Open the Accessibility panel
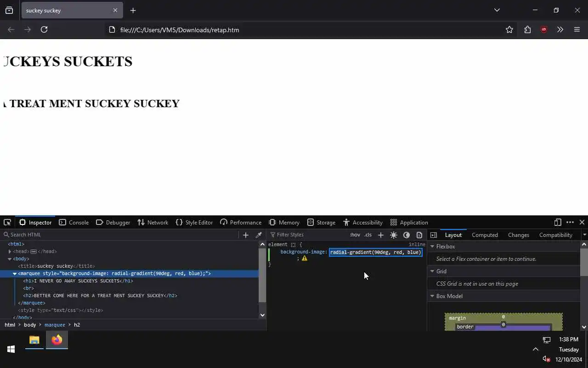Image resolution: width=588 pixels, height=368 pixels. click(363, 222)
